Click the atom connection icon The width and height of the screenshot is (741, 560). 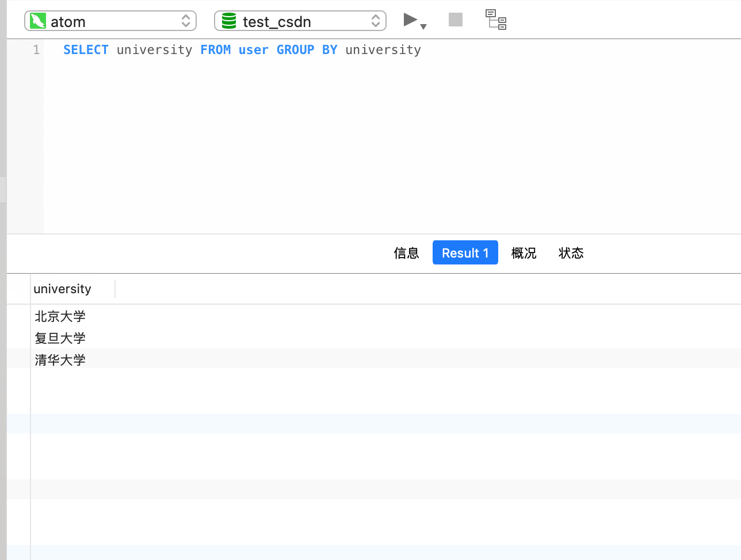pos(38,21)
